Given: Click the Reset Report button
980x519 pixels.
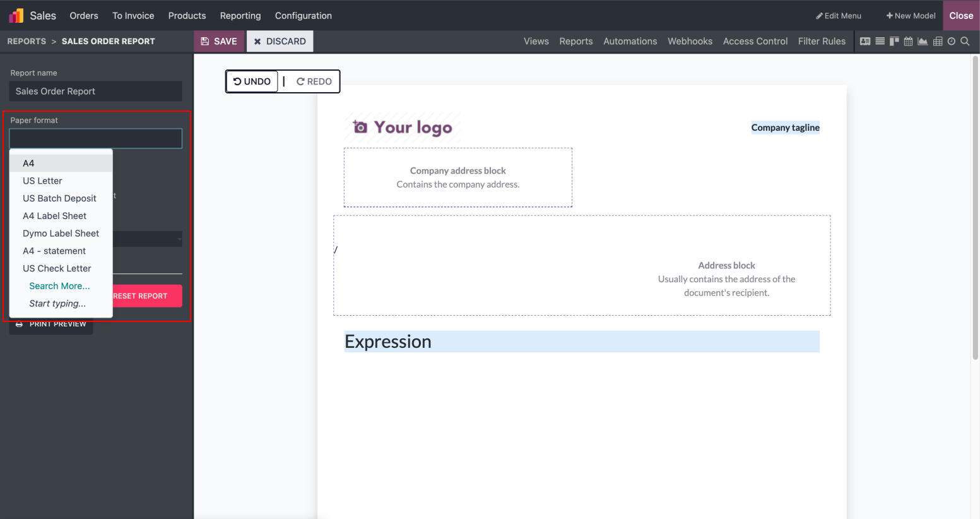Looking at the screenshot, I should tap(148, 296).
